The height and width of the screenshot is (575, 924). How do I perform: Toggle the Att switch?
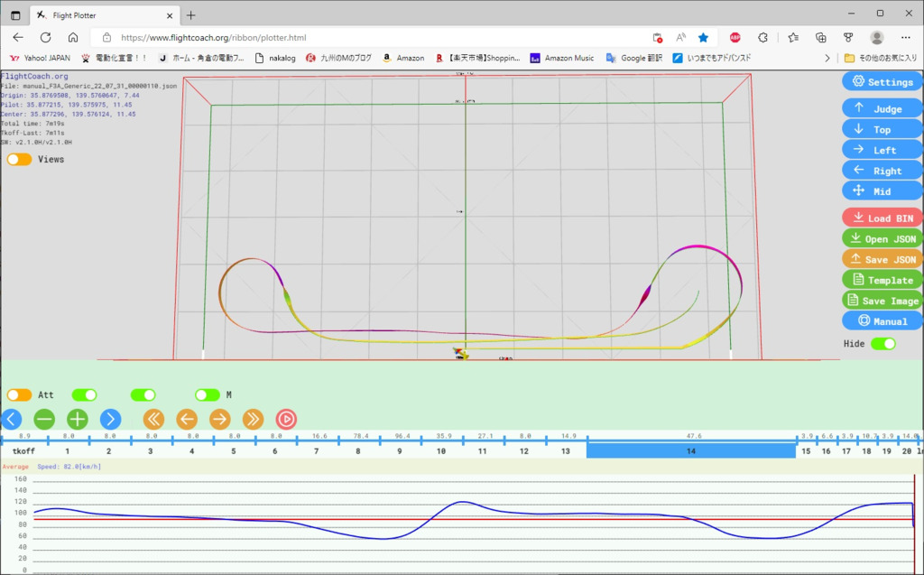[x=20, y=394]
